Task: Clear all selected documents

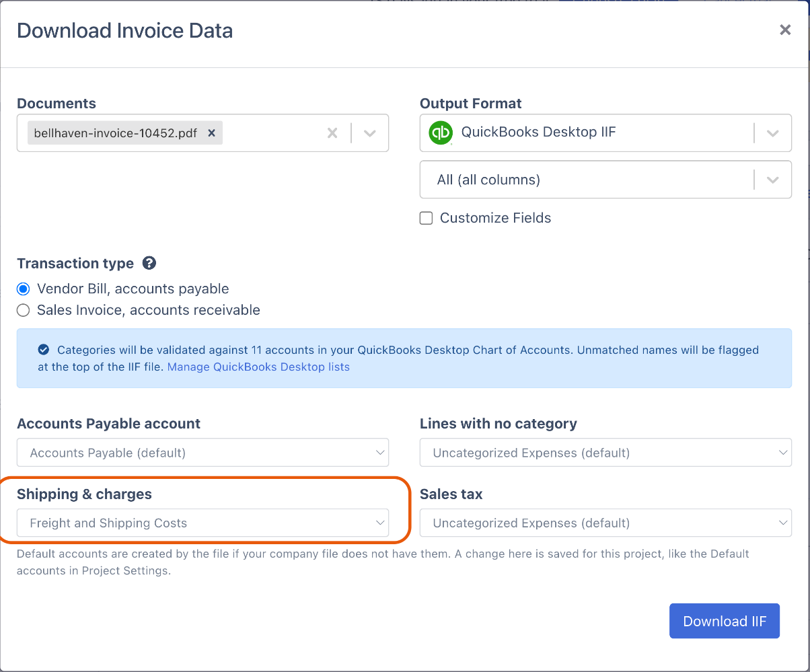Action: (x=332, y=133)
